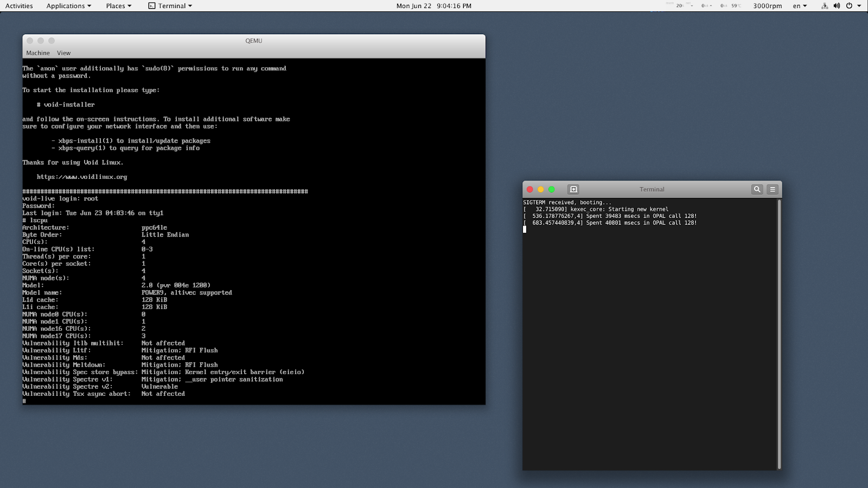Click the 'Little Endian' byte order value
The width and height of the screenshot is (868, 488).
pos(165,235)
